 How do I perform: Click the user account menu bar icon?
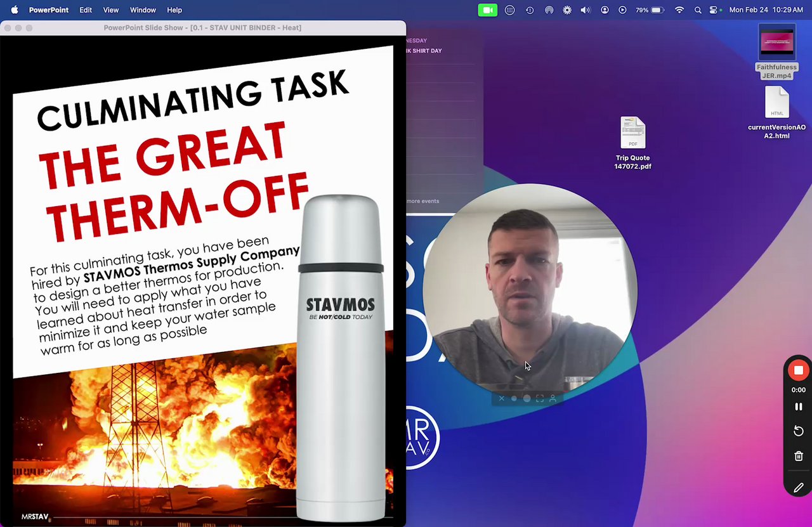(x=605, y=10)
